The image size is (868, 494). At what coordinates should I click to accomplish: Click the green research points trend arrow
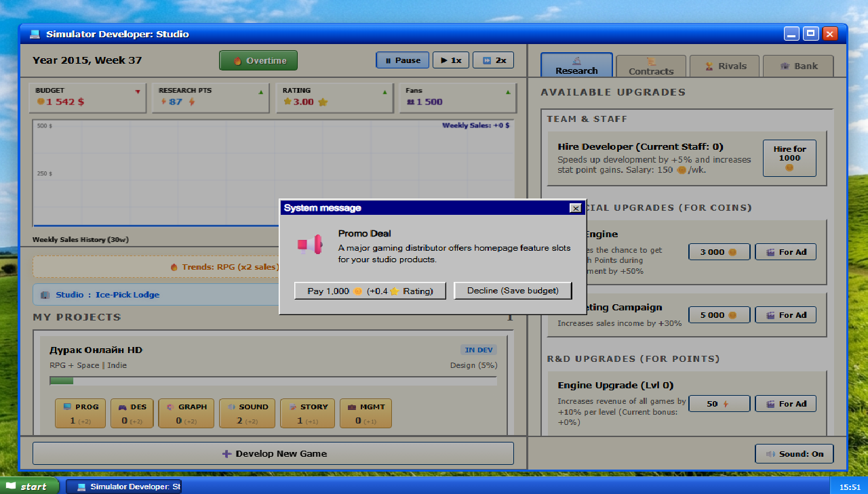point(261,91)
